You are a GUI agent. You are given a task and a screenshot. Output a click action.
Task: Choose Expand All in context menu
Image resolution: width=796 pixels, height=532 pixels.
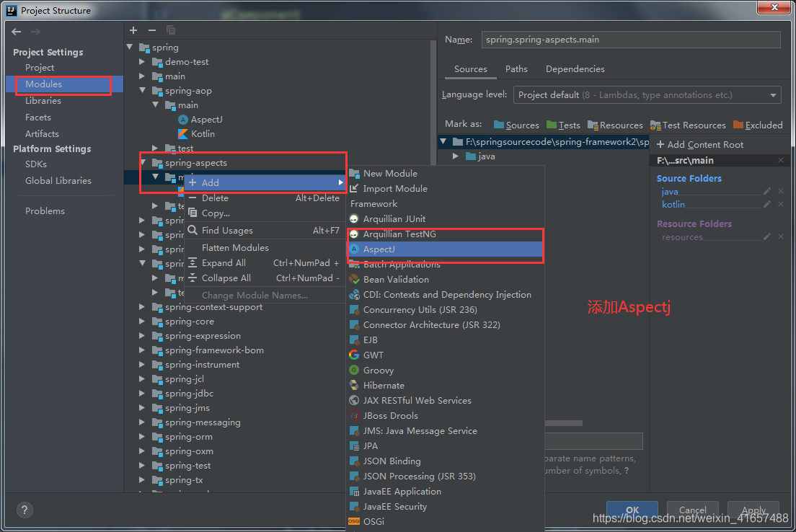pos(265,263)
